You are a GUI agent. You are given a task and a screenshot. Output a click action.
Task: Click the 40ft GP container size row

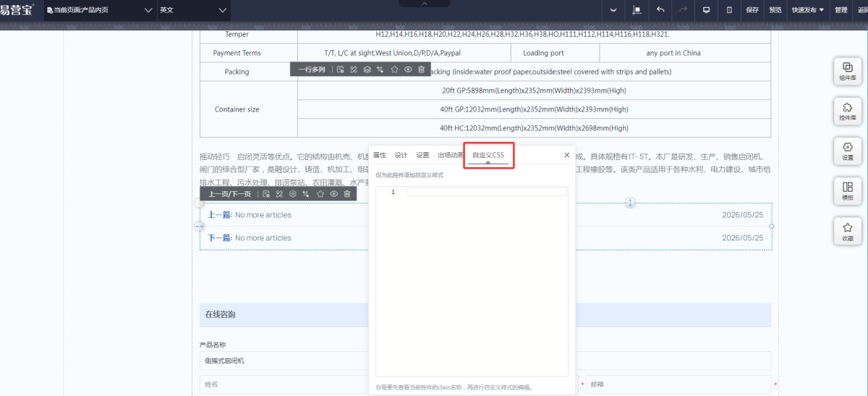pos(534,109)
